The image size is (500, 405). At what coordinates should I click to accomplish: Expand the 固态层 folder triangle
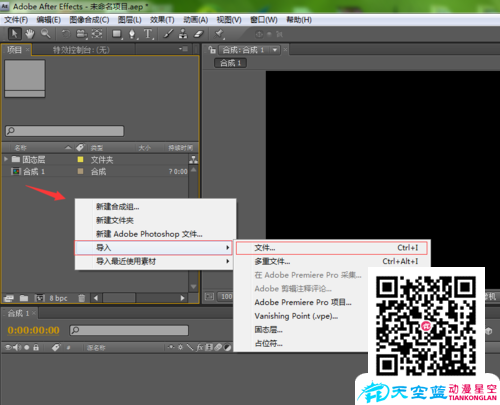point(6,159)
